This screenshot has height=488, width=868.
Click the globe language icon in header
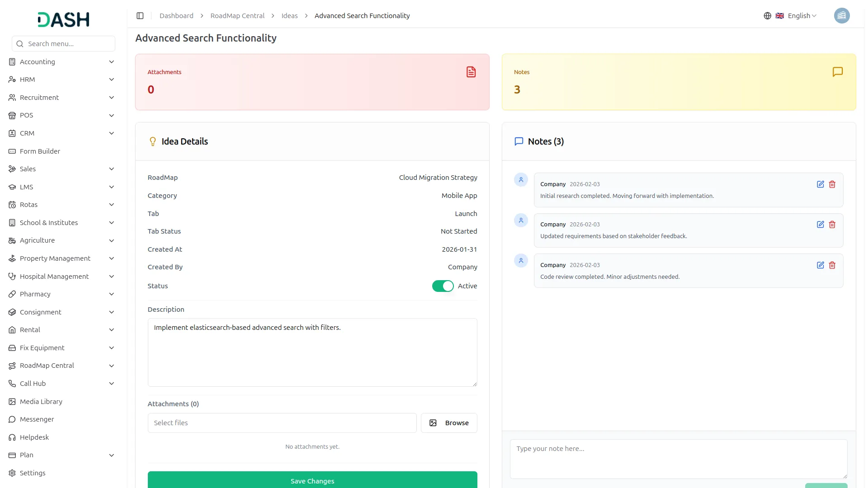pos(767,15)
